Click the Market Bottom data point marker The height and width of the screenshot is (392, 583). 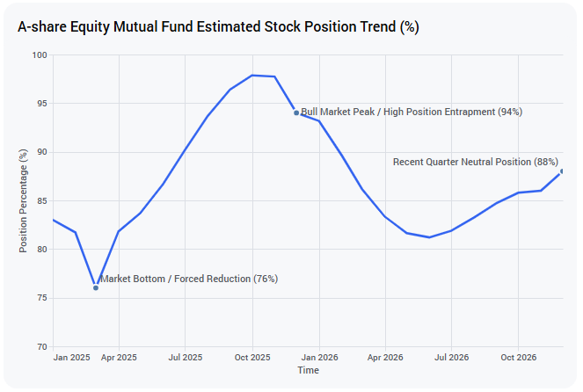96,288
